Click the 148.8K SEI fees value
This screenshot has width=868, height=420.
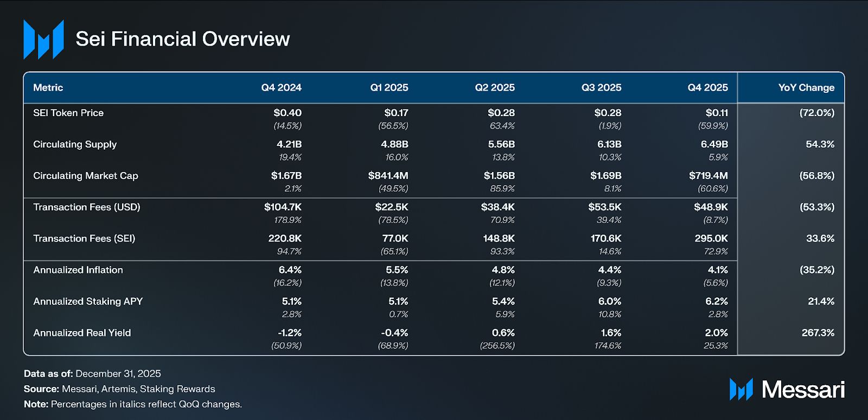coord(499,239)
